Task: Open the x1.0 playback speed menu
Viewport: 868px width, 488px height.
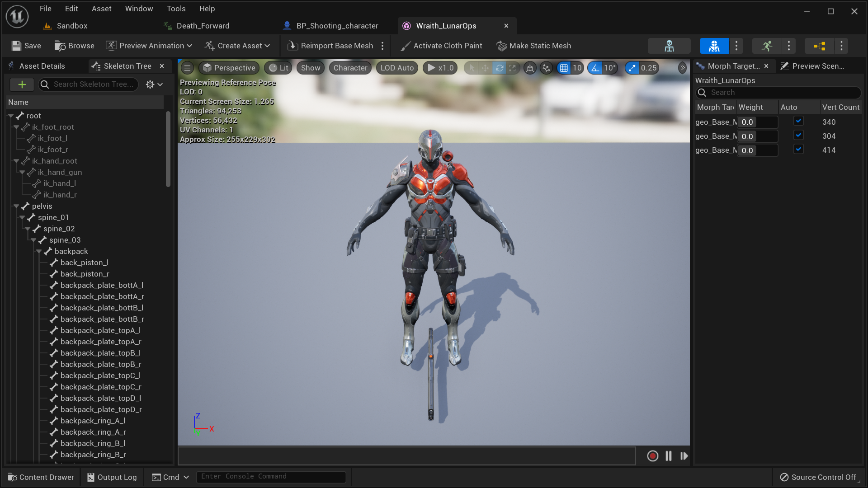Action: coord(440,68)
